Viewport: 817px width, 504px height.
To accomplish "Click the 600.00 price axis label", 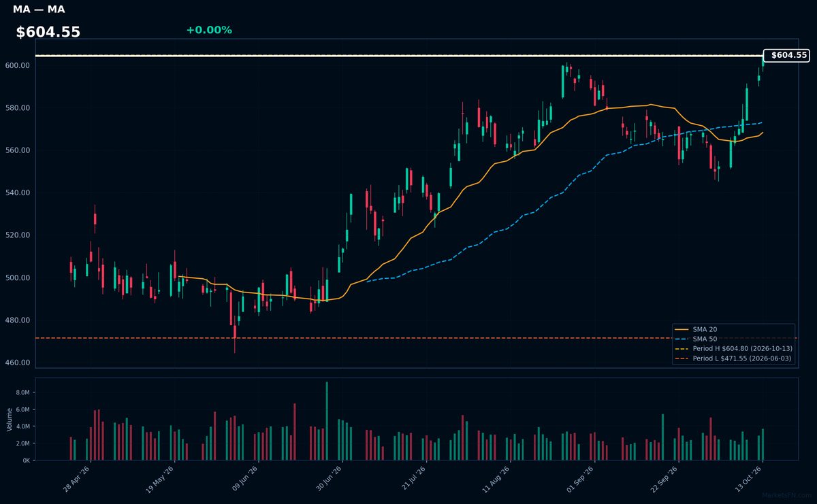I will pyautogui.click(x=17, y=65).
